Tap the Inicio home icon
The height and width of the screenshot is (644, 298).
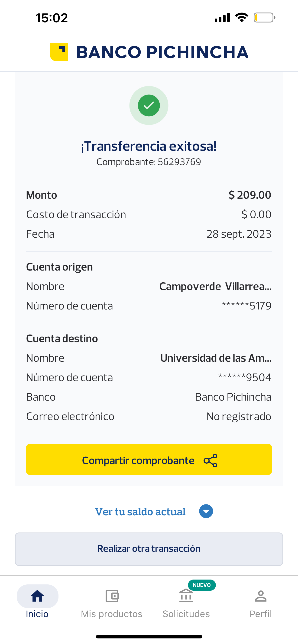point(37,596)
